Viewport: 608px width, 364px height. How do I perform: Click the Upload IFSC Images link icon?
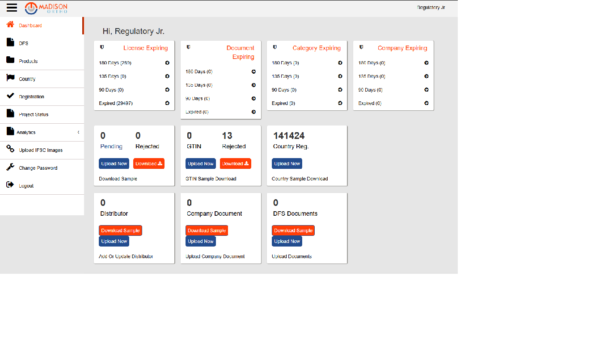click(x=10, y=149)
